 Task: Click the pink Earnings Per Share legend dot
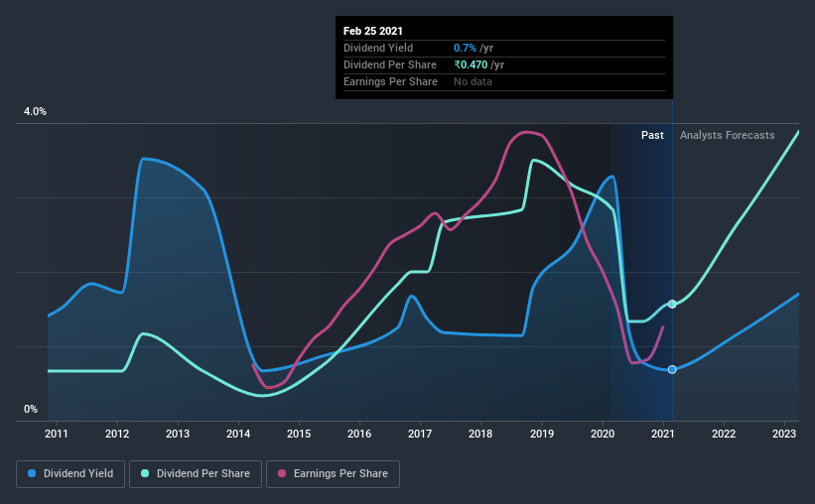(282, 473)
